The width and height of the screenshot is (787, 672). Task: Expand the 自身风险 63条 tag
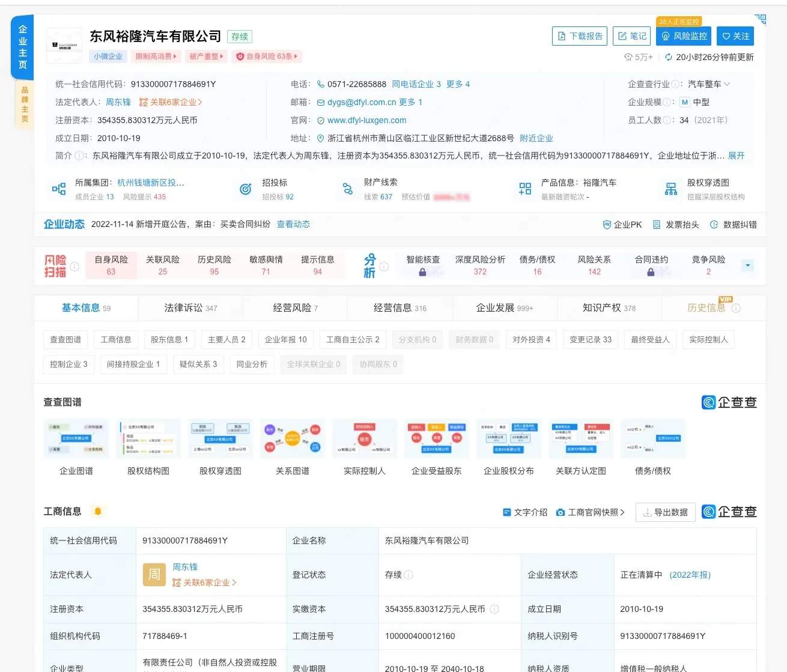click(x=267, y=56)
